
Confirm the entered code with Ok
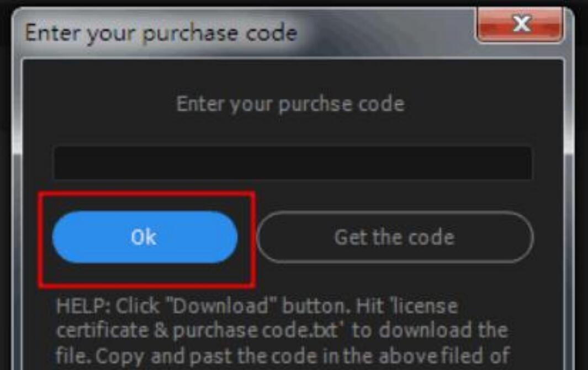(145, 237)
